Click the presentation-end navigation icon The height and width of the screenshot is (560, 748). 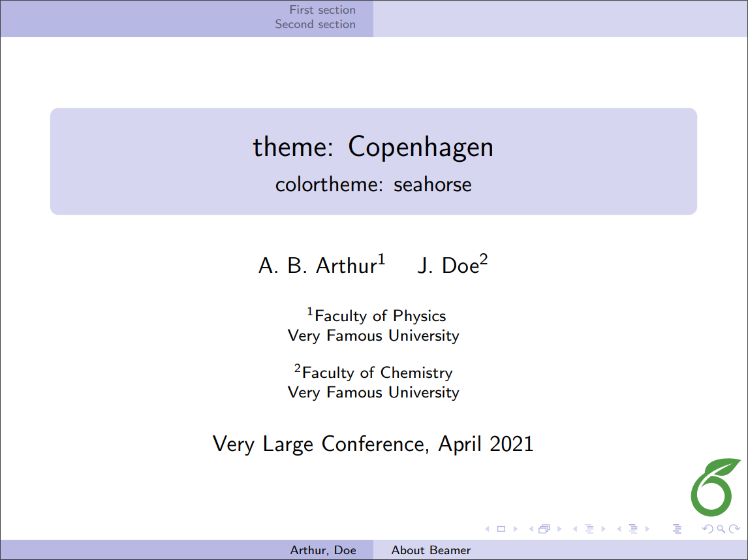(x=676, y=529)
